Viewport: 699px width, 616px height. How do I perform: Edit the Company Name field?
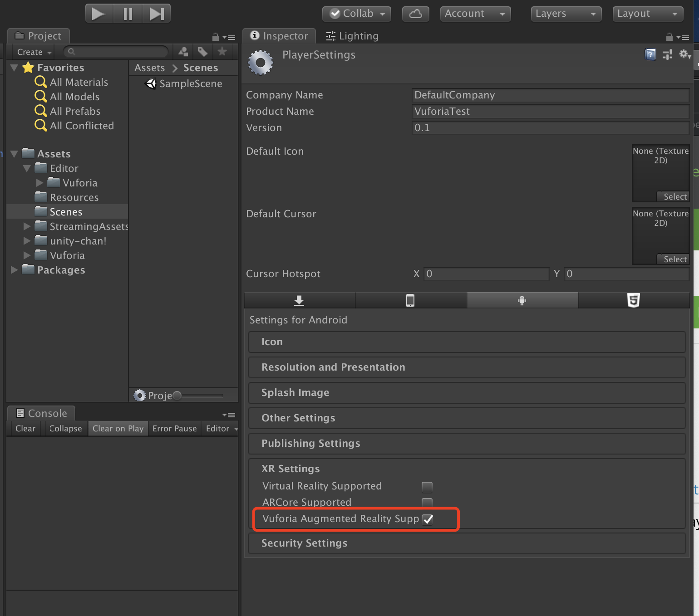coord(551,95)
